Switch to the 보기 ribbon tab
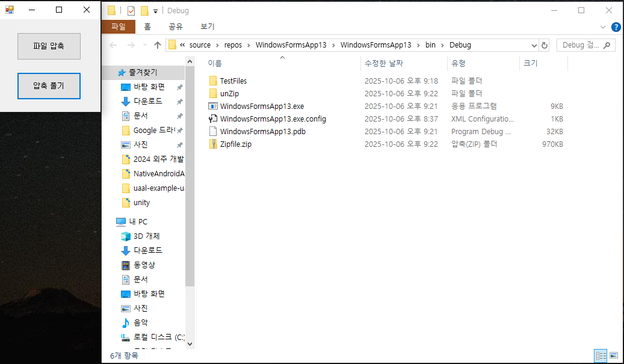 tap(208, 26)
